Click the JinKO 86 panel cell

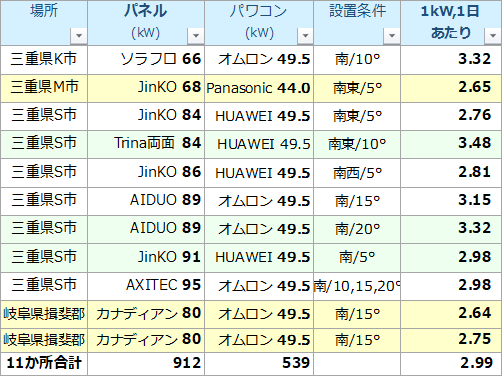coord(146,173)
